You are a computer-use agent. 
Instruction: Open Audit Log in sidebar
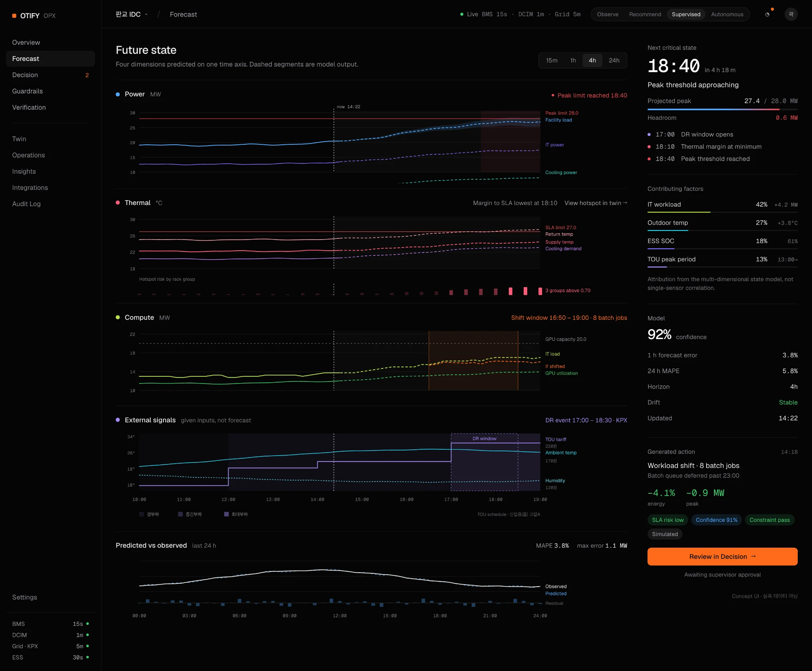click(x=50, y=204)
